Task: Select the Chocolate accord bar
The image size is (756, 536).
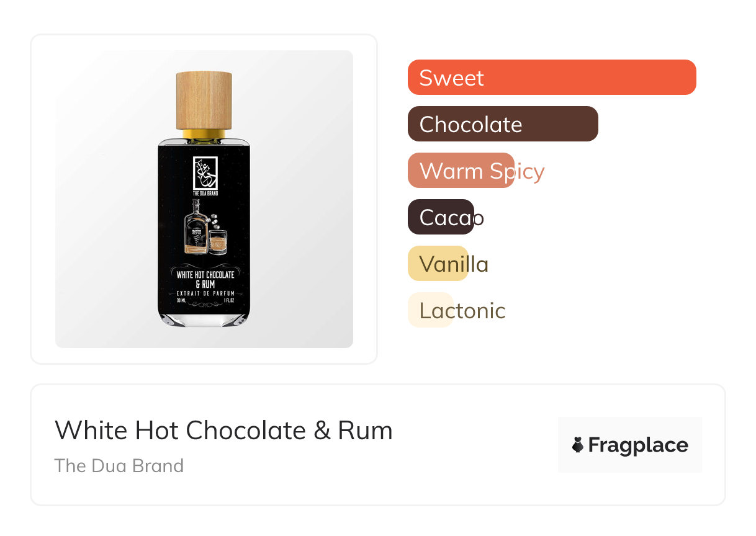Action: click(x=502, y=124)
